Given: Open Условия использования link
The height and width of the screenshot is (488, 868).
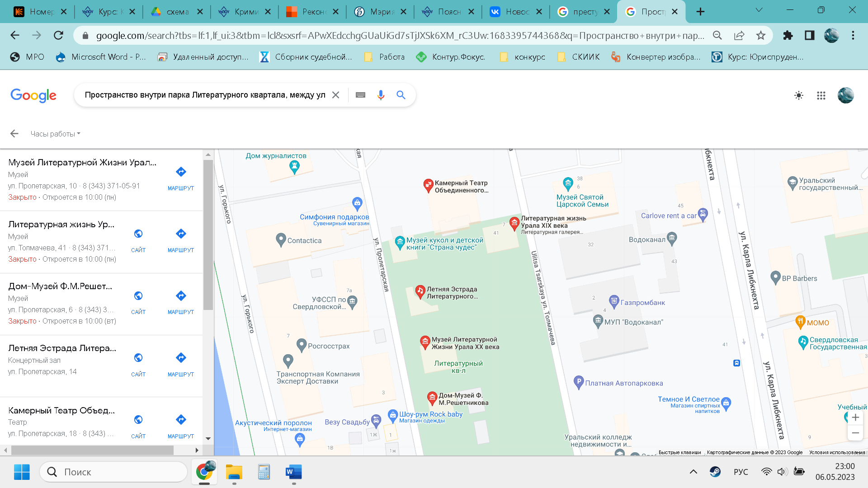Looking at the screenshot, I should [837, 452].
